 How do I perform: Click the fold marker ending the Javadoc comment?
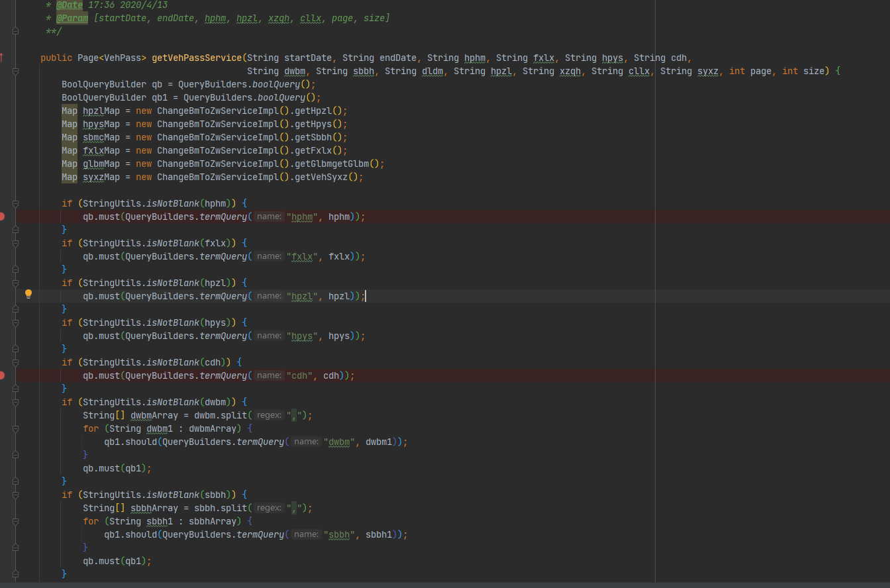point(15,31)
